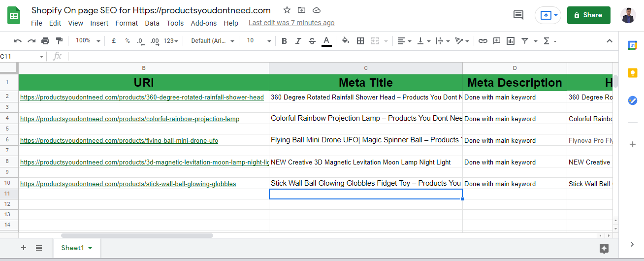Open the Format menu

tap(127, 23)
